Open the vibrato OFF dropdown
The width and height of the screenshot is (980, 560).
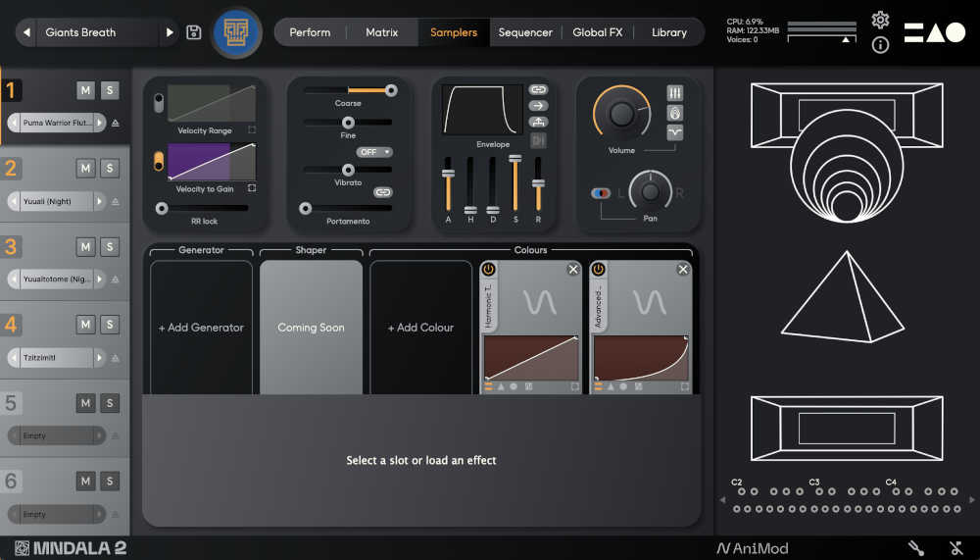pyautogui.click(x=374, y=152)
